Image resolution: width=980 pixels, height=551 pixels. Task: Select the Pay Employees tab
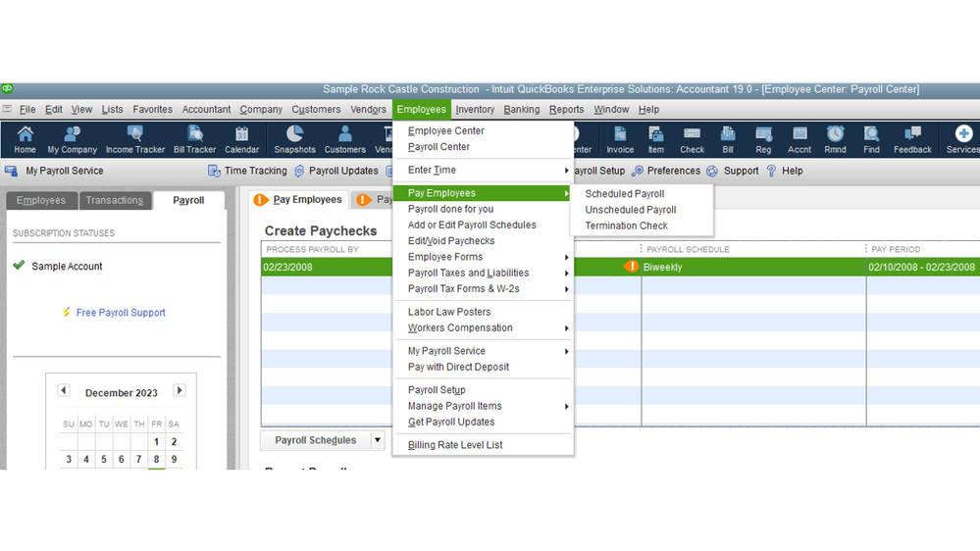pyautogui.click(x=299, y=200)
